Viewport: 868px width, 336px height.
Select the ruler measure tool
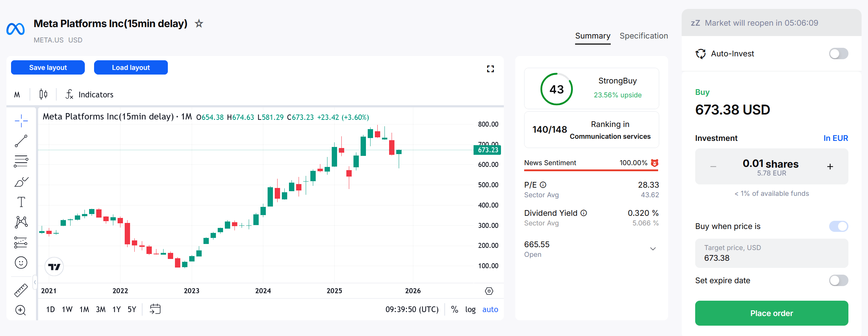pyautogui.click(x=21, y=290)
